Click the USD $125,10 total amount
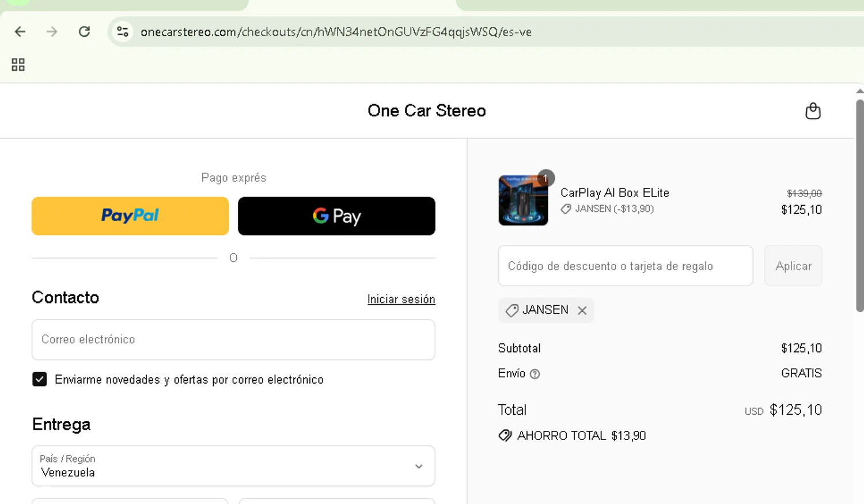The width and height of the screenshot is (864, 504). tap(783, 410)
